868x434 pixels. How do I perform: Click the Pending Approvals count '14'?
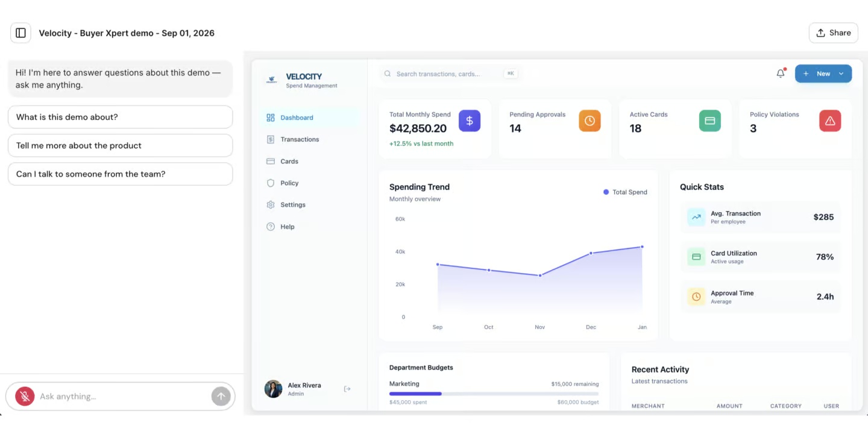(515, 128)
